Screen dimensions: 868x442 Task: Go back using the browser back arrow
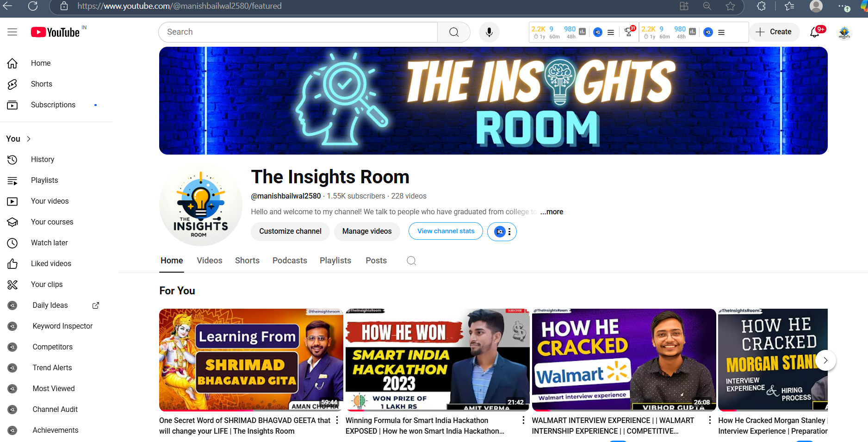[7, 6]
